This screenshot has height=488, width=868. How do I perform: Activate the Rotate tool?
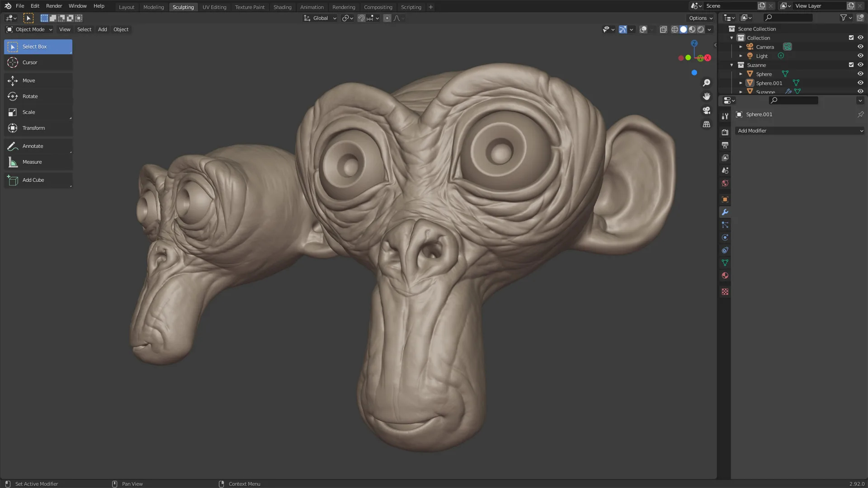click(30, 96)
